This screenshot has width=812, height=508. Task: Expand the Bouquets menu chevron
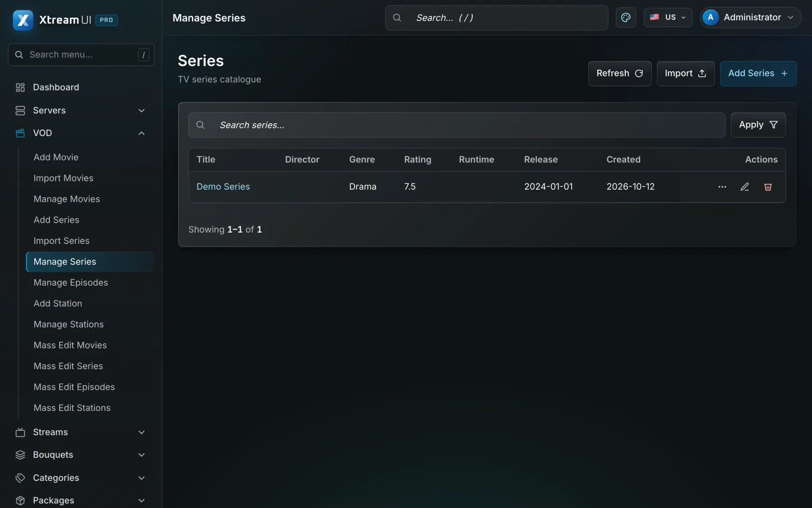[141, 455]
